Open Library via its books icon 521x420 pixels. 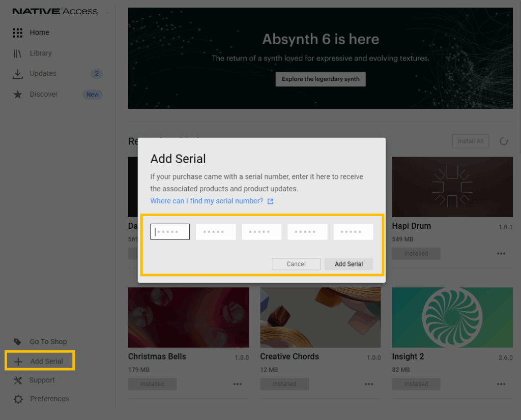[18, 53]
